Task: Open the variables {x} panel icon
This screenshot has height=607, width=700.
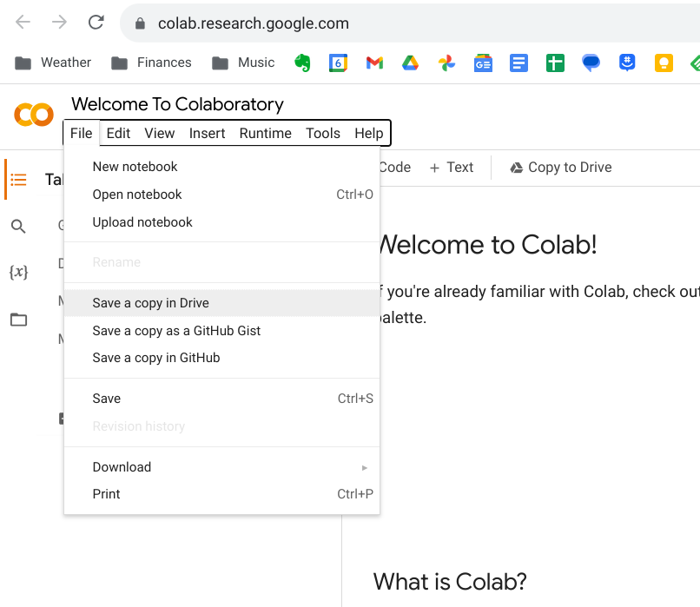Action: point(18,272)
